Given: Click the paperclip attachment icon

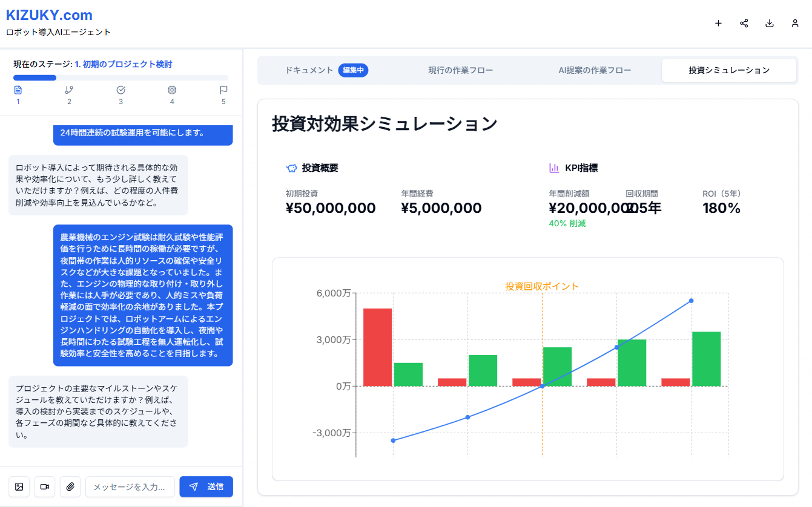Looking at the screenshot, I should [x=70, y=486].
